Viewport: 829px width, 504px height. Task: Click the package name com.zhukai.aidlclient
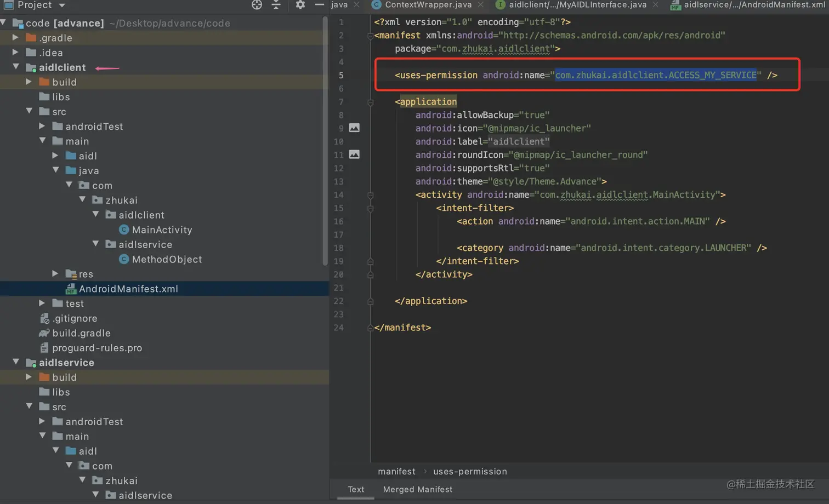point(496,49)
